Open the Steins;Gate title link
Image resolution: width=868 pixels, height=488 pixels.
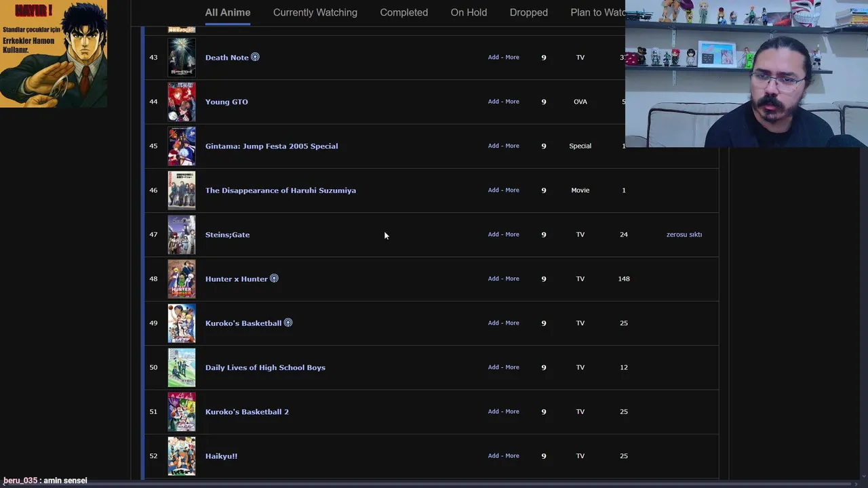227,235
